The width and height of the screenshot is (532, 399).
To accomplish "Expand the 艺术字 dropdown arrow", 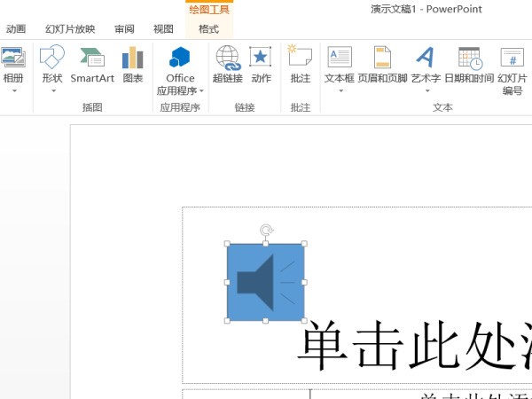I will coord(427,91).
